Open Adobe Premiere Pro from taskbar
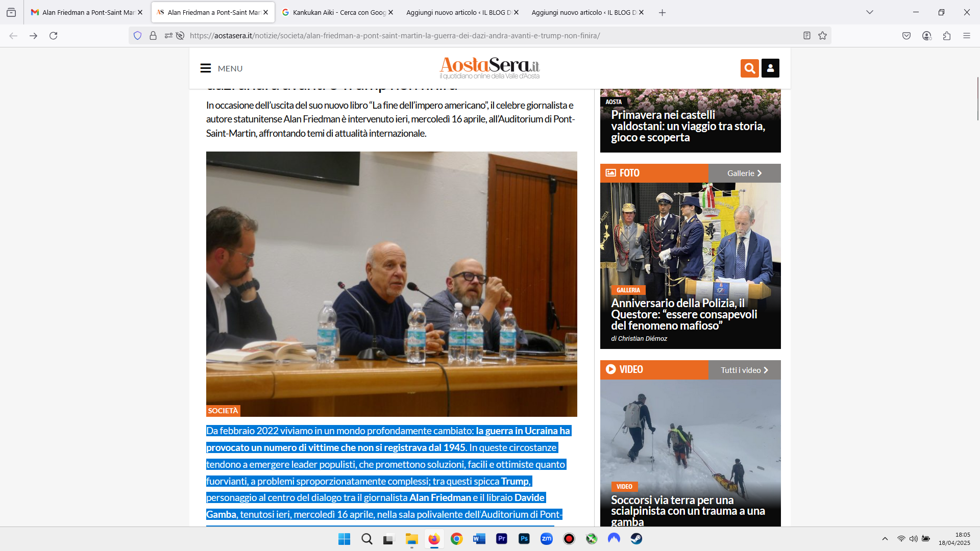This screenshot has height=551, width=980. (x=502, y=539)
